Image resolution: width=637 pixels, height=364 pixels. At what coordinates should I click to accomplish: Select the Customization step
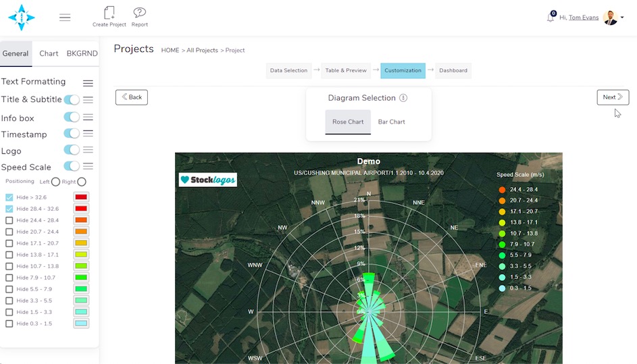pos(403,70)
